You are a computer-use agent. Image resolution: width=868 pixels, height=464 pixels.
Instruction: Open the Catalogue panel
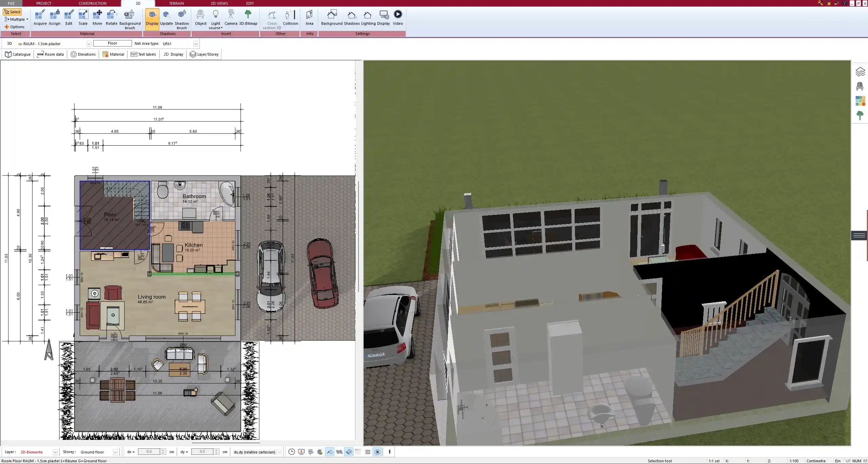tap(18, 54)
